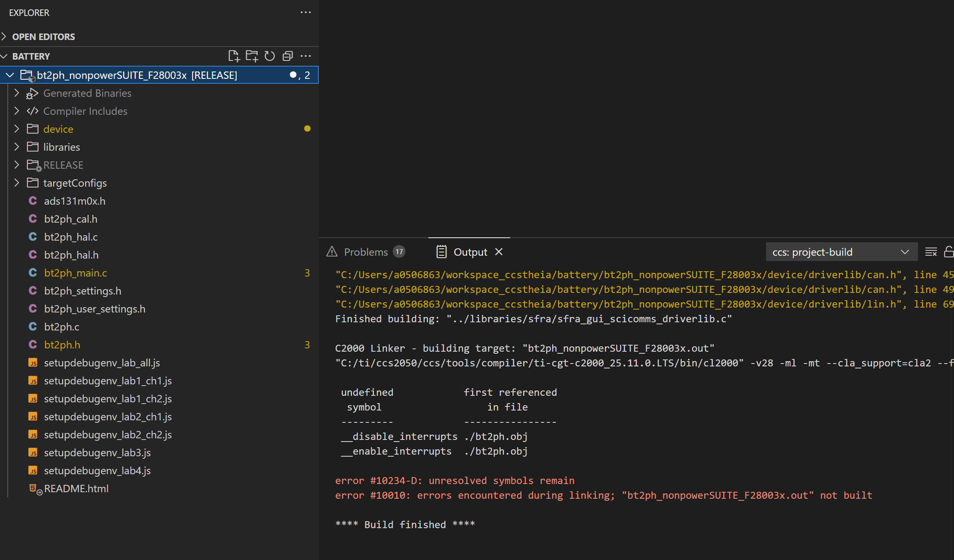This screenshot has height=560, width=954.
Task: Collapse all folders using the collapse icon
Action: point(288,56)
